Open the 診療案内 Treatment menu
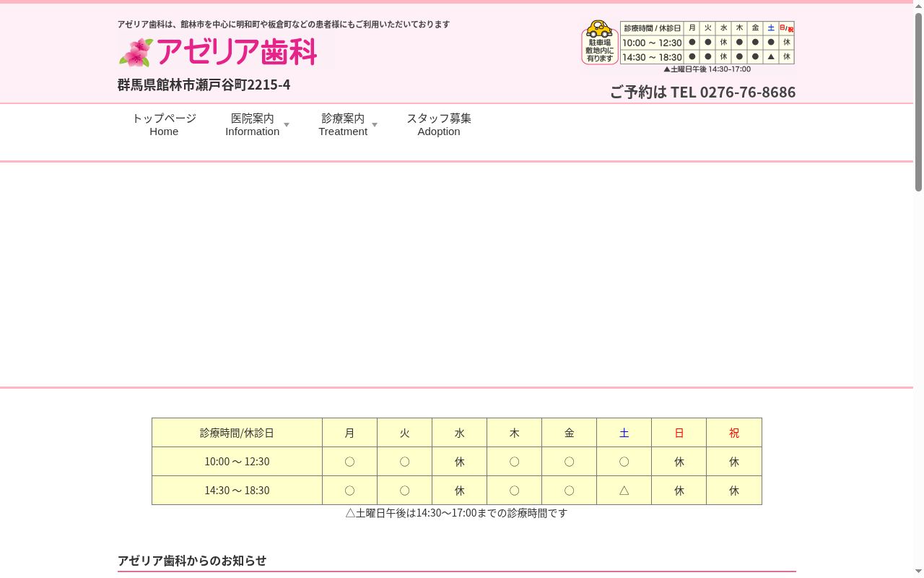The image size is (924, 578). point(343,124)
